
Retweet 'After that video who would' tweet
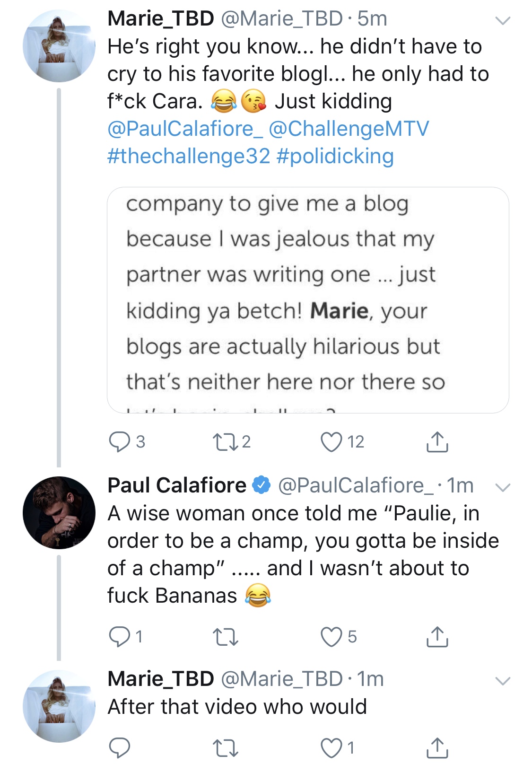(225, 748)
